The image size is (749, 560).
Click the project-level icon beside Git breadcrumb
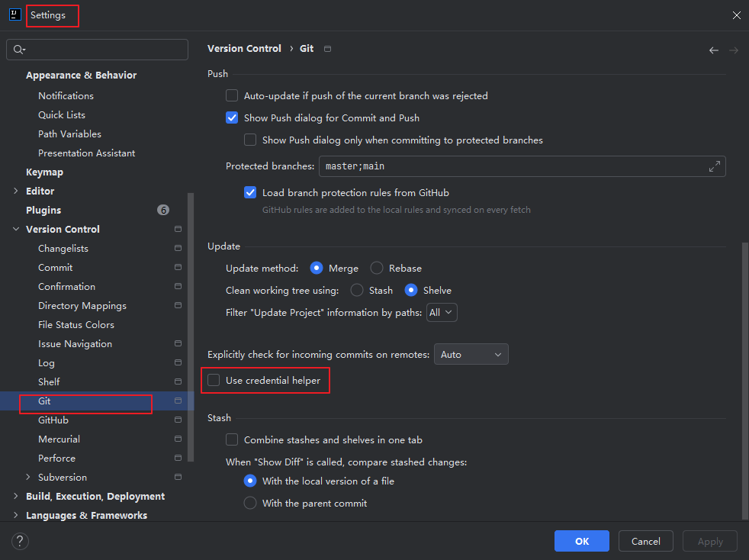click(x=327, y=49)
